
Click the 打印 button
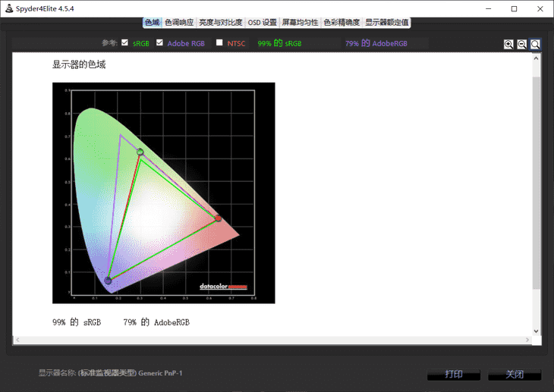click(x=454, y=375)
